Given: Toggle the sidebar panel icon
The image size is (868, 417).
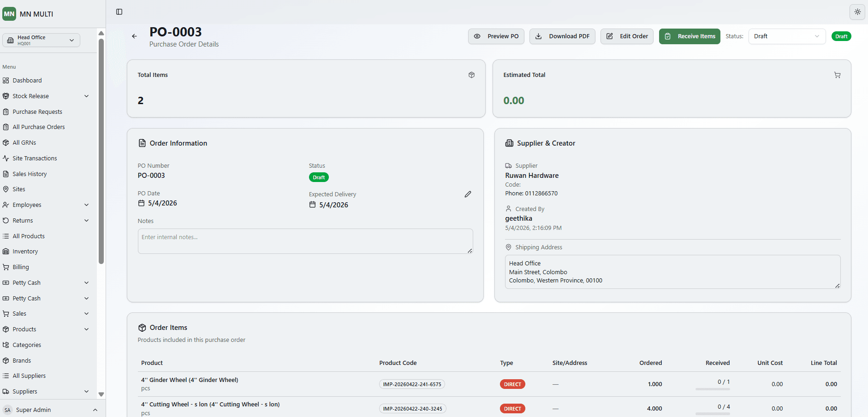Looking at the screenshot, I should [119, 12].
